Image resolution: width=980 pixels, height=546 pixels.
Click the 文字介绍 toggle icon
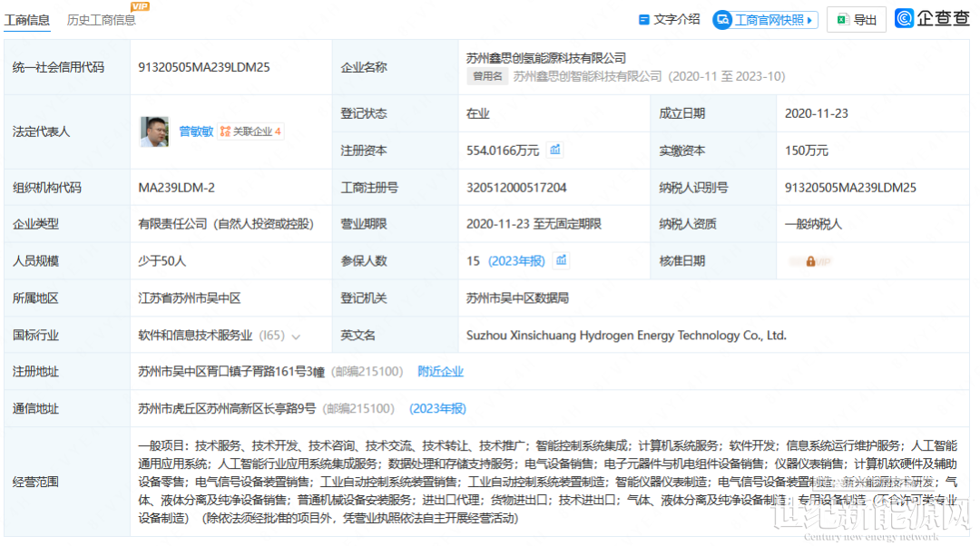[x=644, y=19]
